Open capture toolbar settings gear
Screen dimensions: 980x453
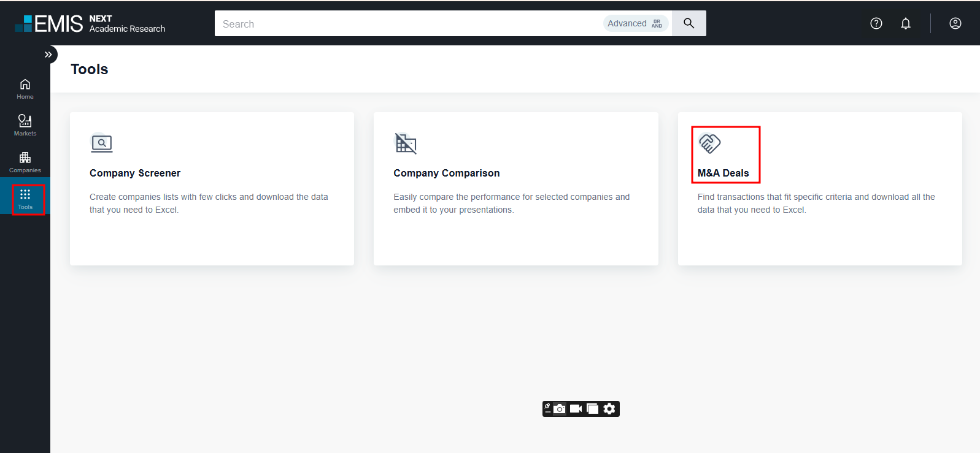(609, 409)
